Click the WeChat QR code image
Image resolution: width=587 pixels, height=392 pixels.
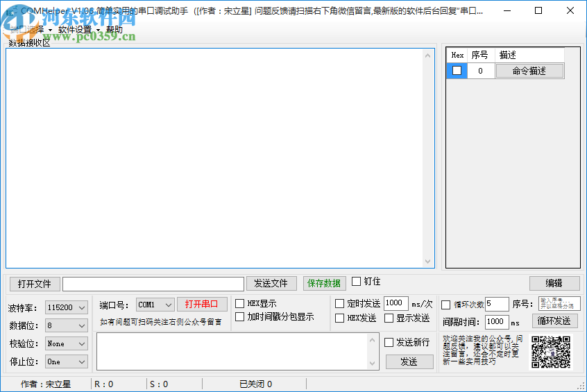[x=551, y=352]
